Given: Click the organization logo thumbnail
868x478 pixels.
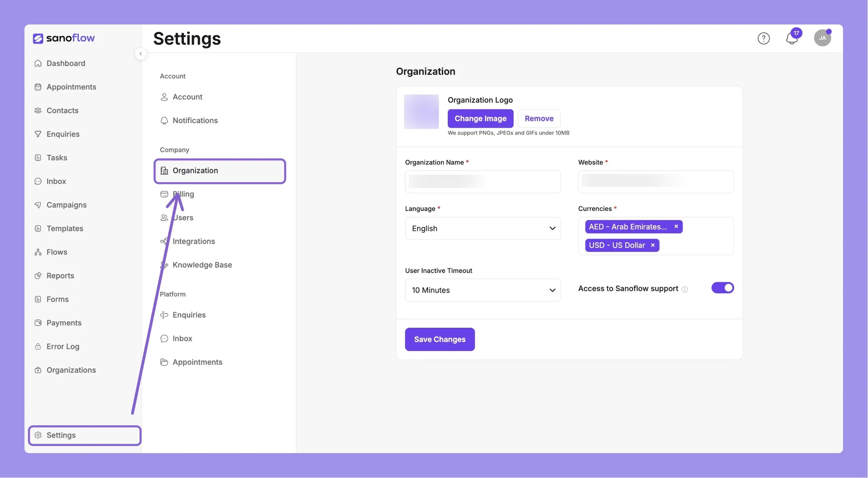Looking at the screenshot, I should pos(421,112).
